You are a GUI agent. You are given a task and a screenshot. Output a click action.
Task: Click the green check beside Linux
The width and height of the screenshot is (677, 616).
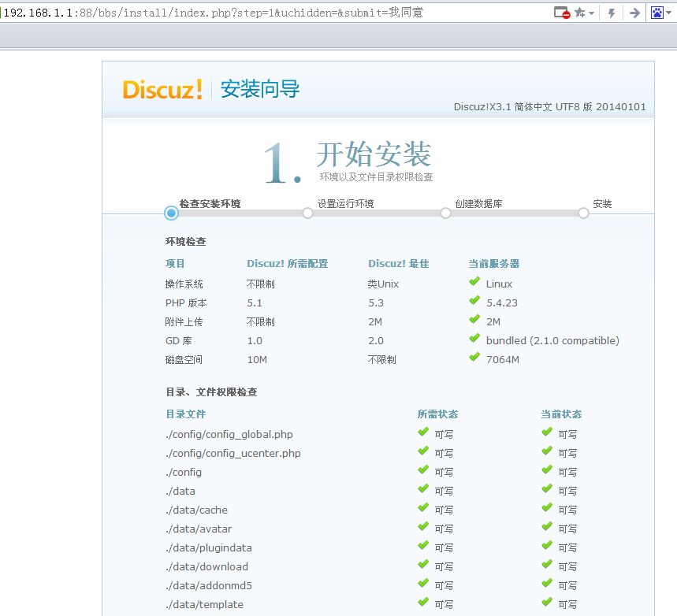474,281
